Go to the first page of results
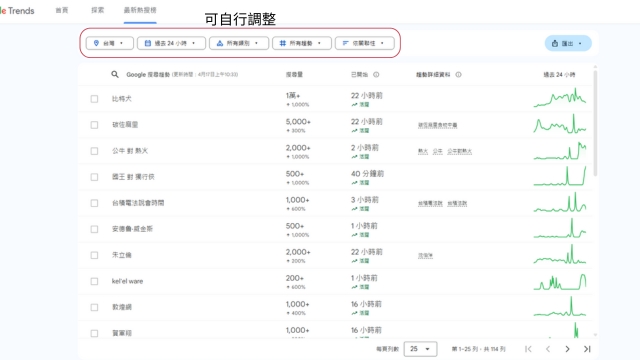640x360 pixels. click(x=528, y=349)
